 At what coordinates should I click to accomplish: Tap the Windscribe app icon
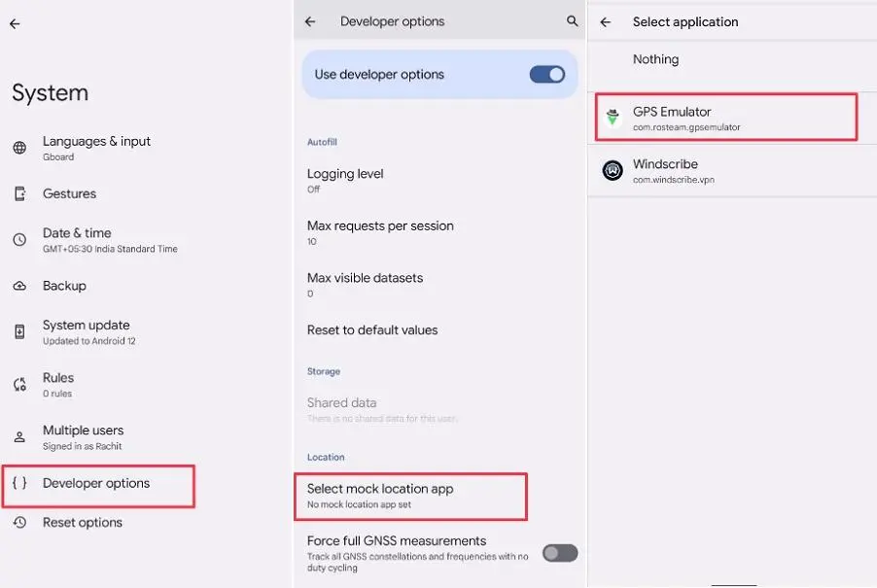pyautogui.click(x=613, y=170)
